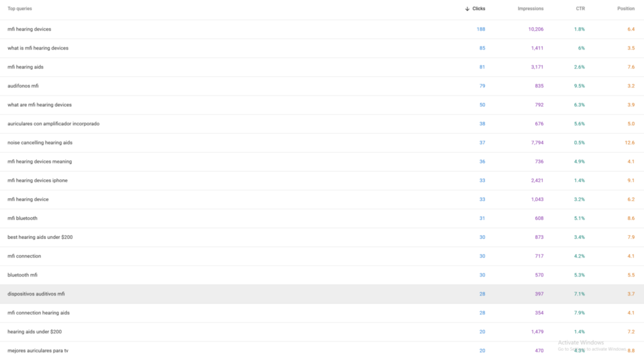Click the 188 clicks value
Viewport: 644px width, 359px height.
coord(480,29)
